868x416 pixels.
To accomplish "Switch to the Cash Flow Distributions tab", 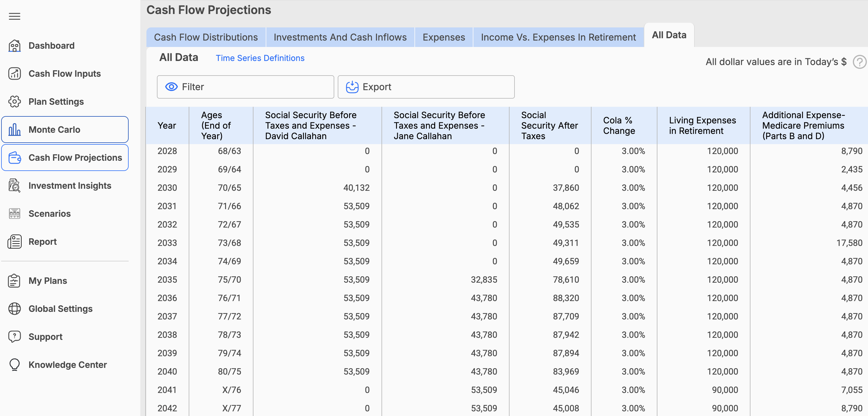I will pyautogui.click(x=206, y=37).
